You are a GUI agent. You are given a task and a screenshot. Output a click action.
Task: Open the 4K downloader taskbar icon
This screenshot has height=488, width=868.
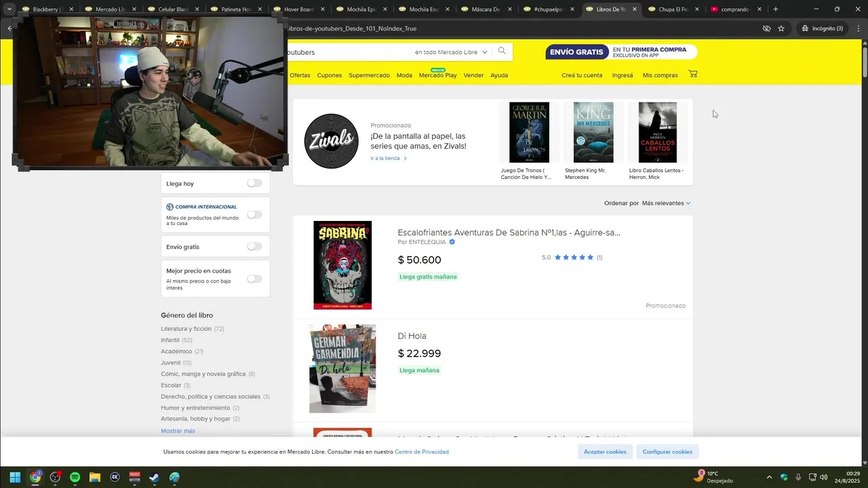click(115, 477)
